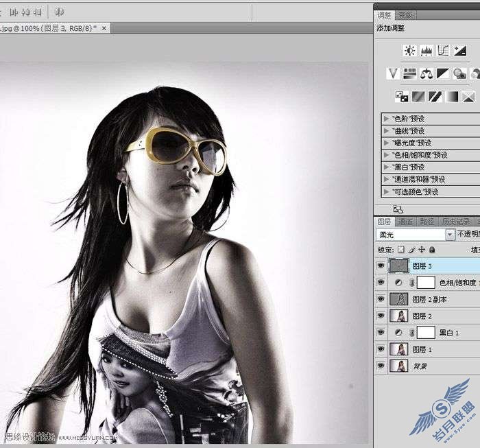Expand the "可选颜色" 预设 list

(386, 191)
